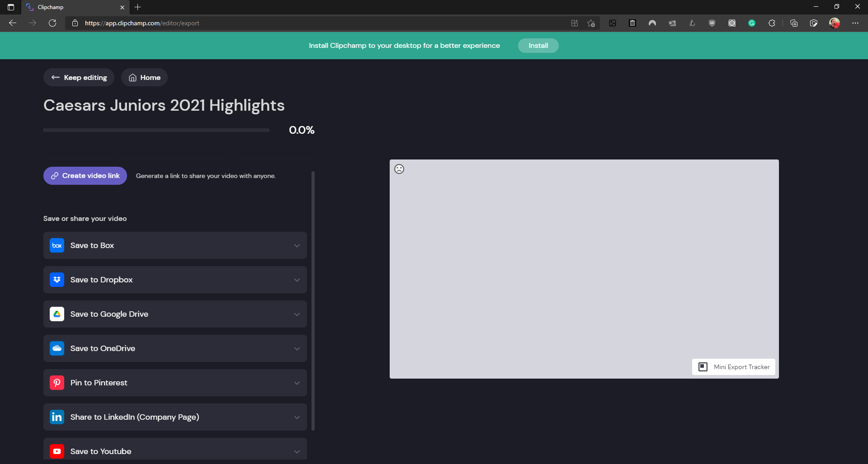Click the OneDrive cloud icon
This screenshot has height=464, width=868.
pos(57,348)
